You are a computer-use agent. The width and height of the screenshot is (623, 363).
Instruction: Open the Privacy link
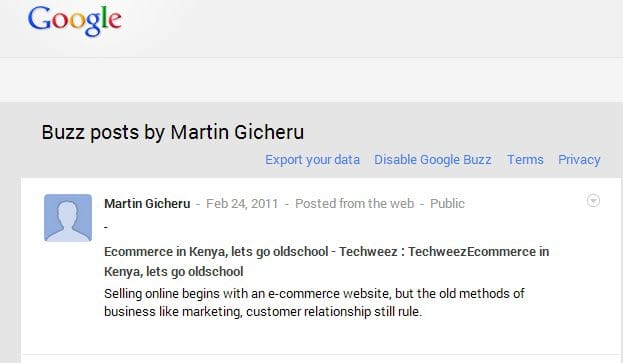click(579, 160)
